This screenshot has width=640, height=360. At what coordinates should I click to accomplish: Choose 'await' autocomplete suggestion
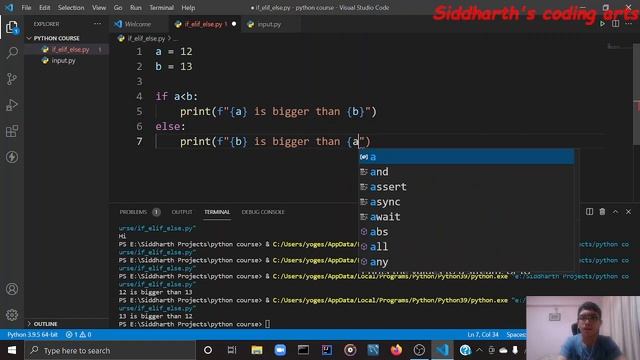click(x=466, y=217)
